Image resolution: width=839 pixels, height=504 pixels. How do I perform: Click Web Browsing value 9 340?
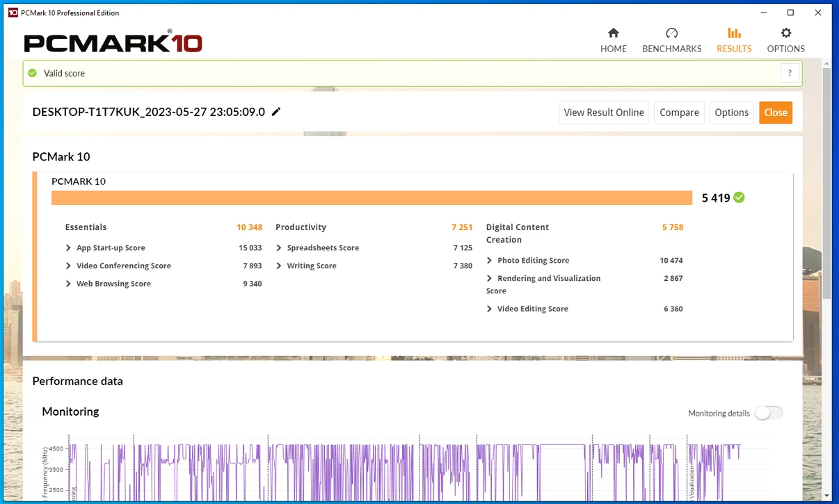253,284
